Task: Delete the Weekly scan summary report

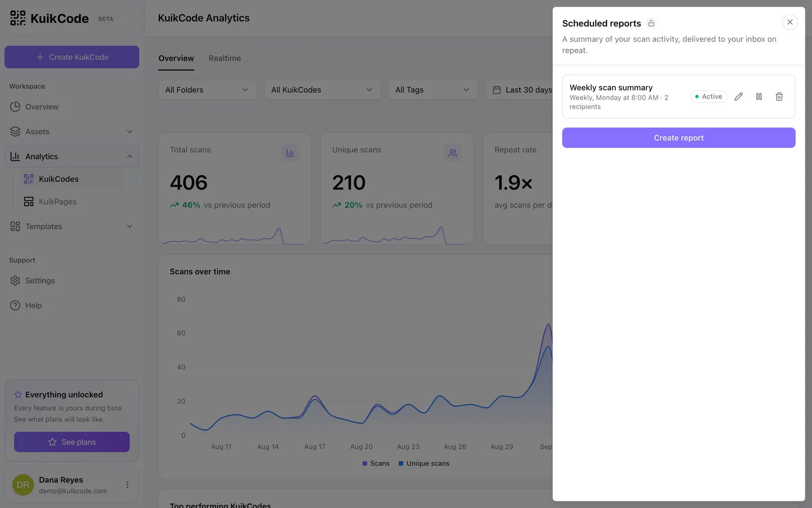Action: (x=779, y=97)
